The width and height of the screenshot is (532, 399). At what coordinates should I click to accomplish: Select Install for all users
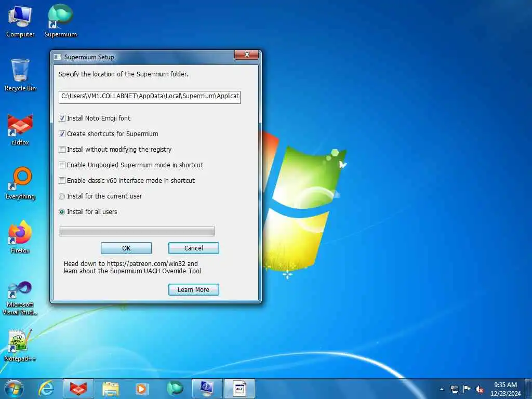62,212
